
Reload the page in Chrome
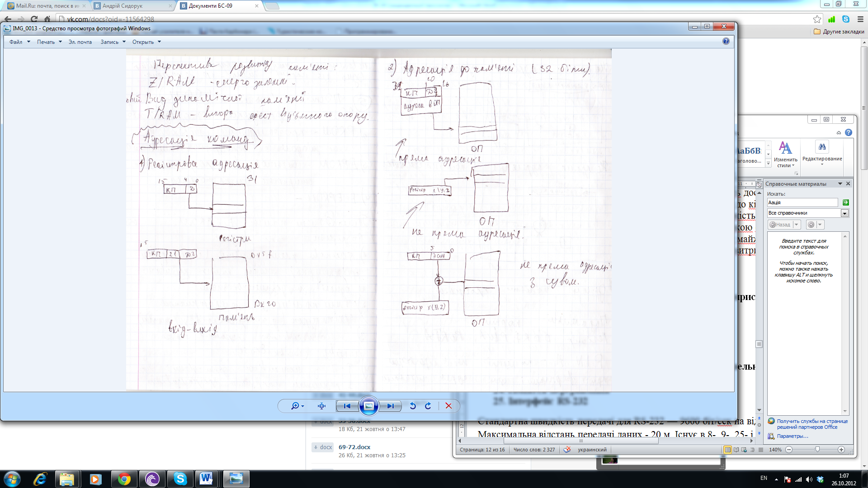tap(34, 19)
